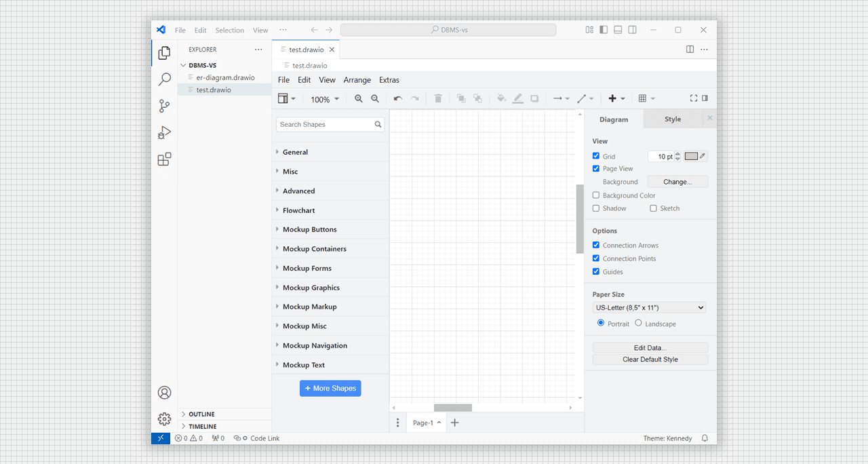Toggle the Connection Points checkbox

(596, 258)
